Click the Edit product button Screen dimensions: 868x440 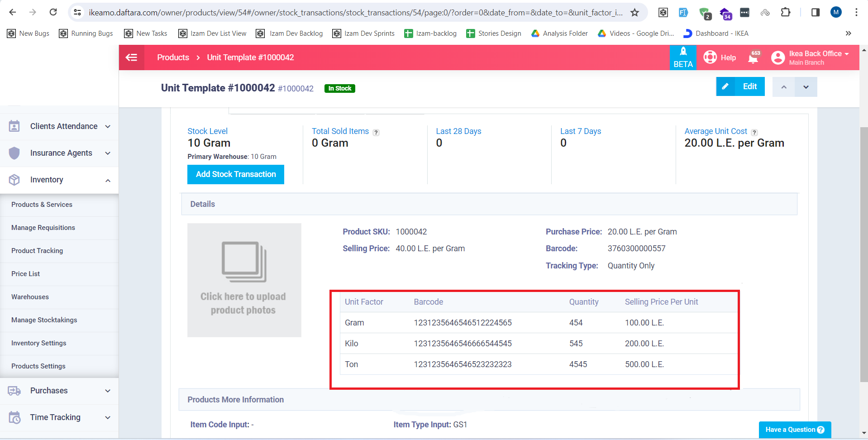740,86
